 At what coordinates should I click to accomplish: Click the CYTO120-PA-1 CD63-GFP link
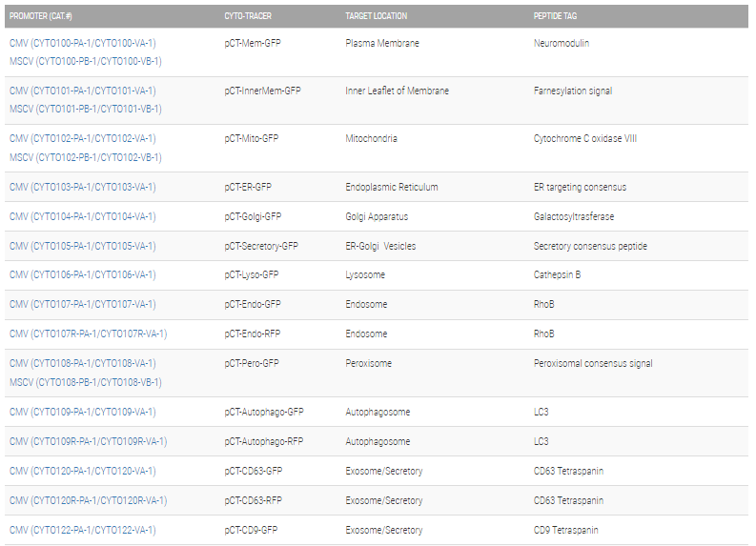(x=82, y=471)
